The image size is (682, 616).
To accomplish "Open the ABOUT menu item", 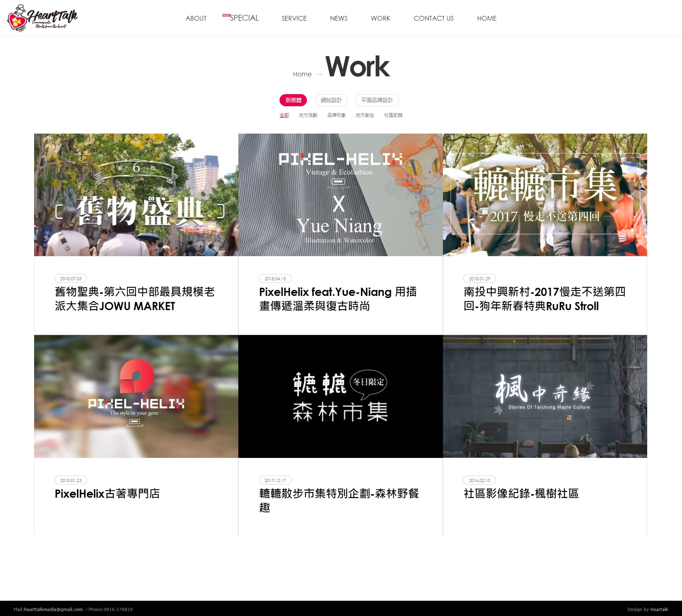I will (196, 18).
